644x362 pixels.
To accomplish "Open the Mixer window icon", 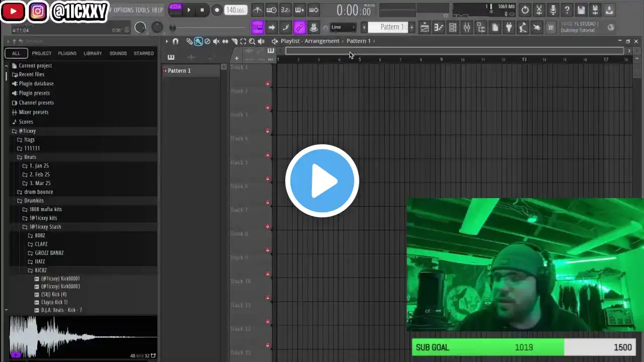I will [x=467, y=28].
